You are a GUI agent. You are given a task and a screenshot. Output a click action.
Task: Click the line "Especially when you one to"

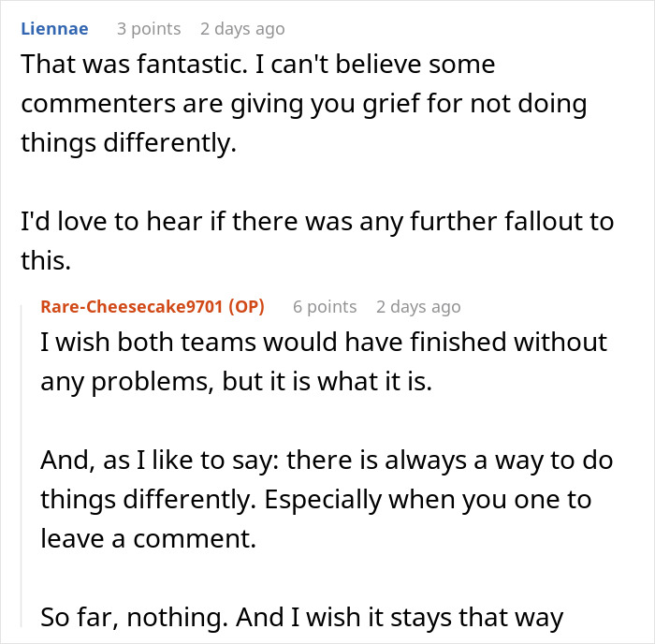coord(315,499)
